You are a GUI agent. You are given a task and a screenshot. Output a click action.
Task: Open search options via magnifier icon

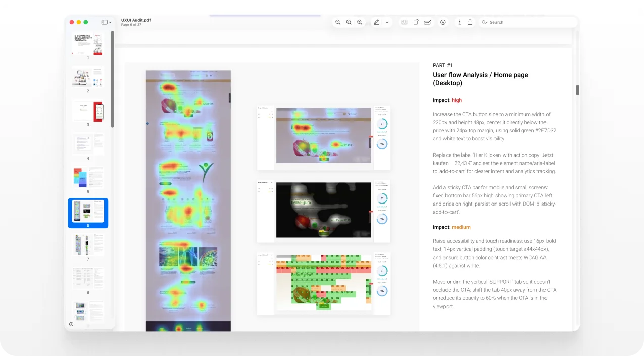coord(484,22)
